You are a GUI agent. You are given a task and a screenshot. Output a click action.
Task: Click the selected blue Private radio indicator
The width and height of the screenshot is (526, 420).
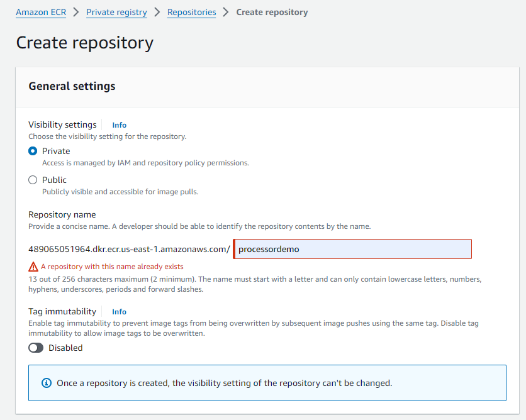(x=32, y=151)
